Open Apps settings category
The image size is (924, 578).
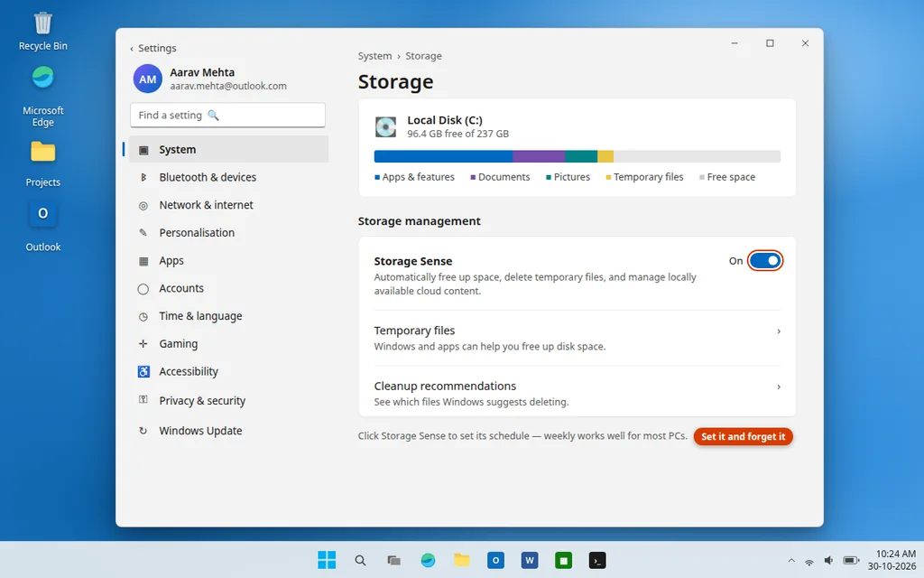[x=228, y=260]
